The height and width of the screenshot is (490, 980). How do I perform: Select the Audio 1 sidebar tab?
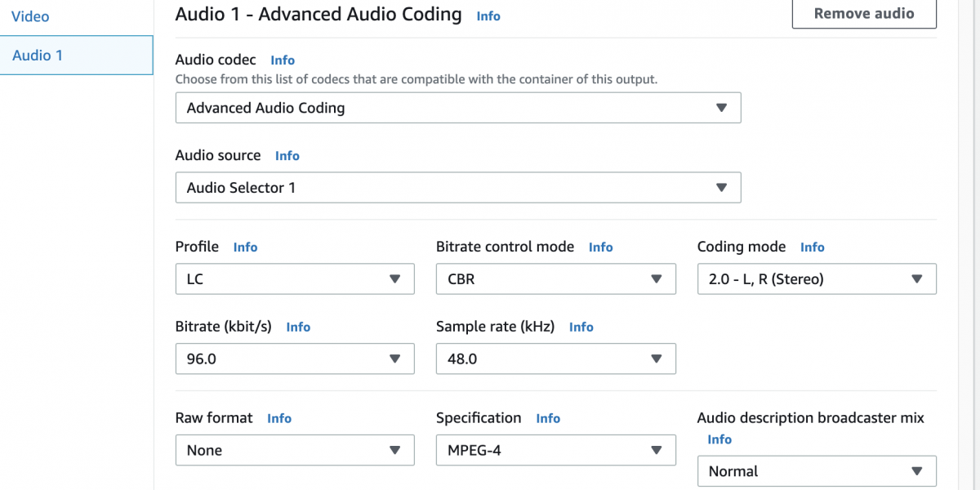point(38,56)
